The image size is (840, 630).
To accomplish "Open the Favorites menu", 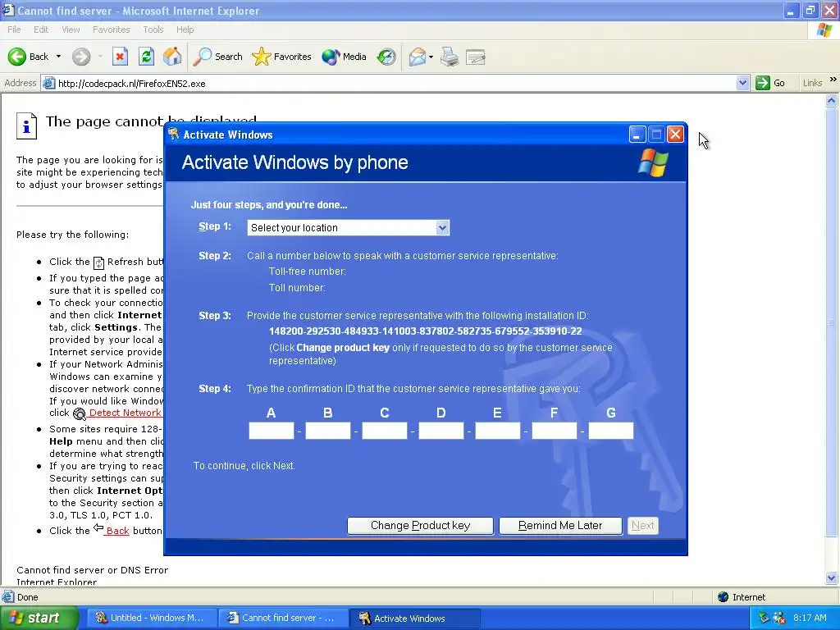I will (x=111, y=30).
